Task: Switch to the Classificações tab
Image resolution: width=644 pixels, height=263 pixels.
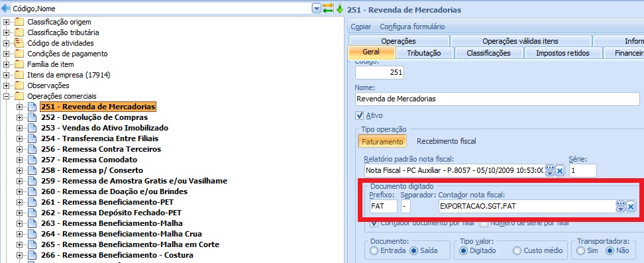Action: 488,53
